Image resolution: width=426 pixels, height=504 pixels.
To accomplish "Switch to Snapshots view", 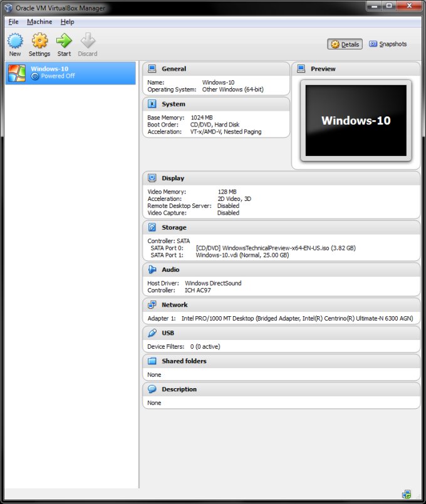I will point(388,44).
